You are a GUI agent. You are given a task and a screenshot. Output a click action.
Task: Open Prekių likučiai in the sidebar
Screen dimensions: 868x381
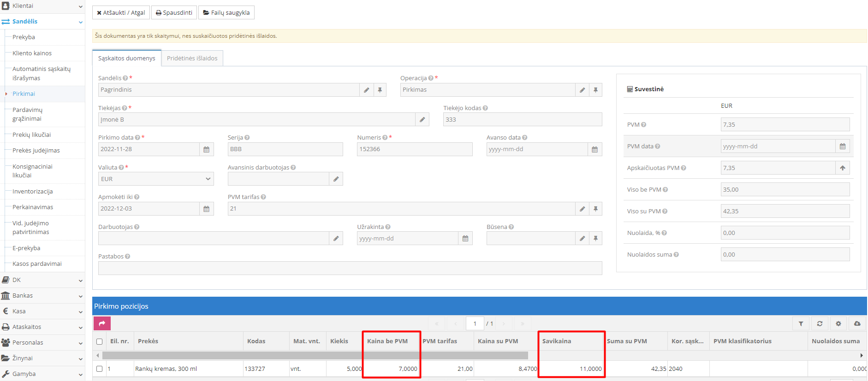tap(31, 135)
